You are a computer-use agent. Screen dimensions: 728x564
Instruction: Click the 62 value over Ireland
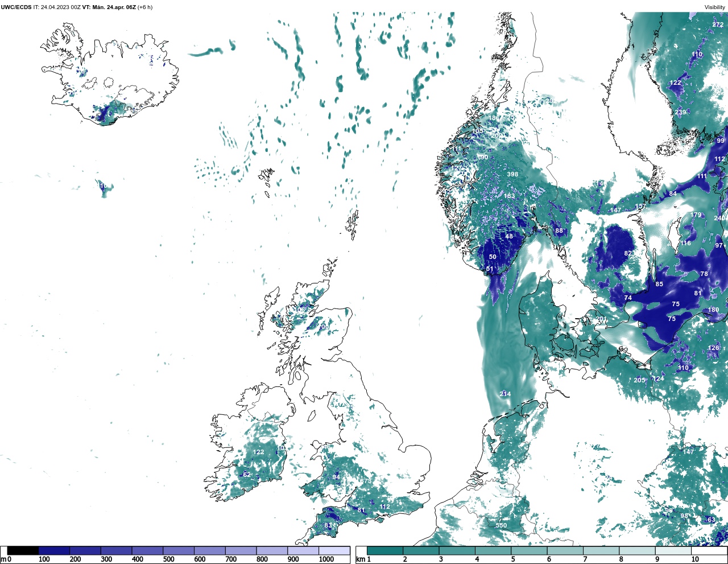tap(246, 474)
